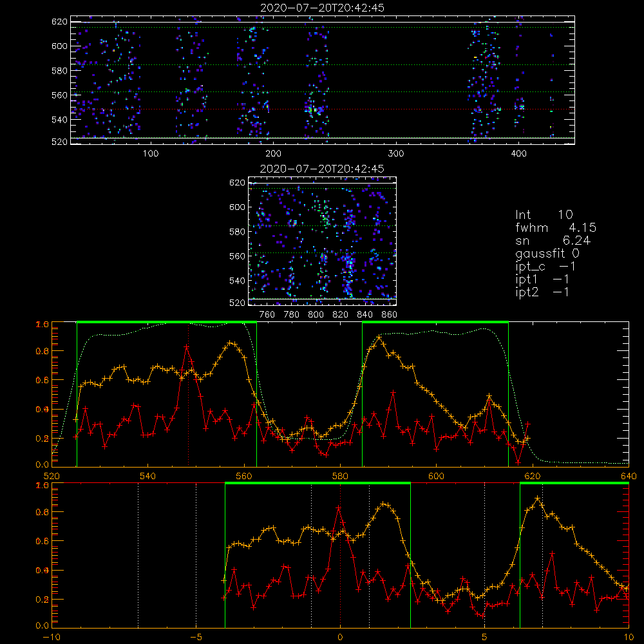This screenshot has width=644, height=644.
Task: Click x-axis label 400 of the top image strip
Action: point(518,154)
